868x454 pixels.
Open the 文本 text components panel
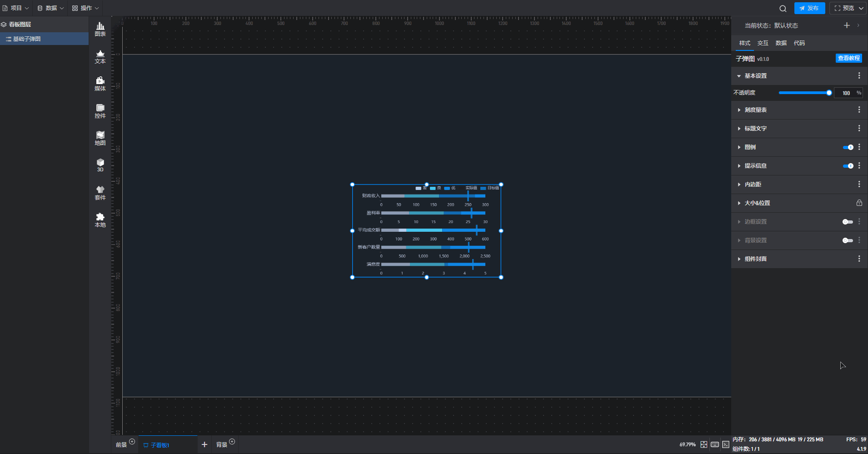(x=100, y=56)
